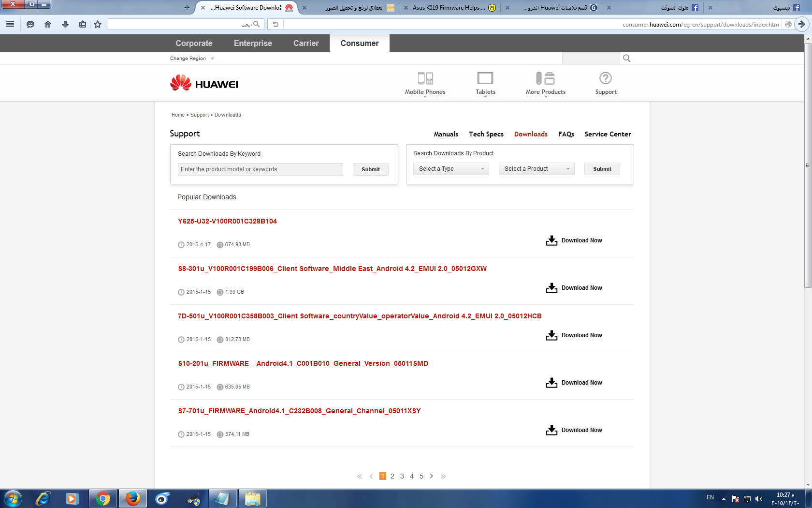
Task: Click the chat smiley toolbar icon
Action: click(30, 24)
